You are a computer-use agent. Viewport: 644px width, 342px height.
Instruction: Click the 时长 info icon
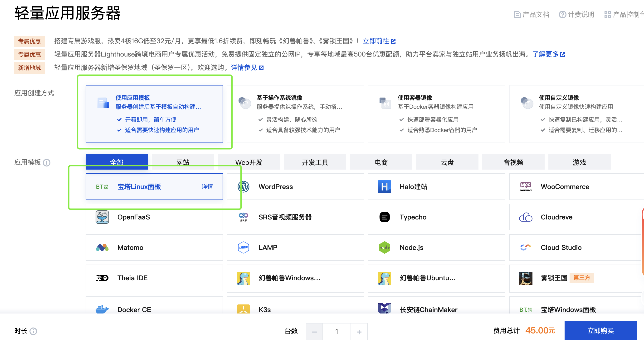33,331
